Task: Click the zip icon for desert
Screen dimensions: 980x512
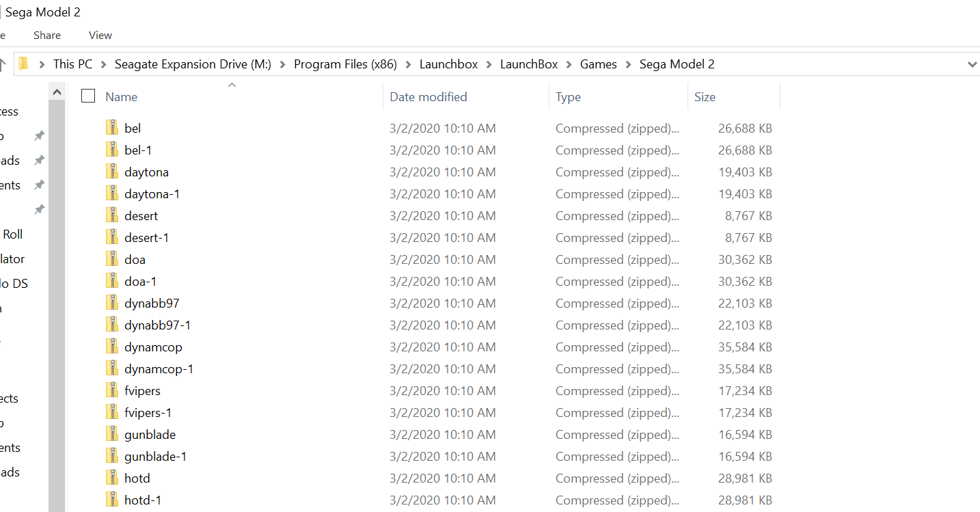Action: point(112,215)
